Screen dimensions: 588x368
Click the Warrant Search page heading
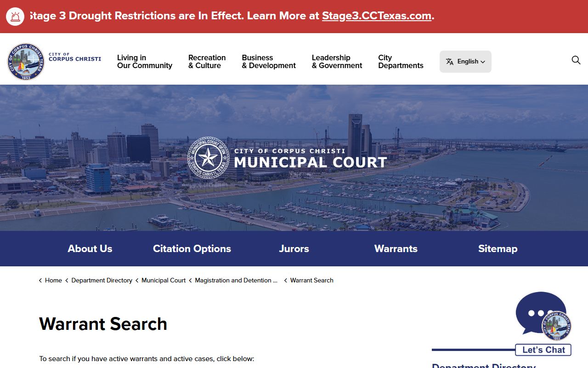[103, 324]
